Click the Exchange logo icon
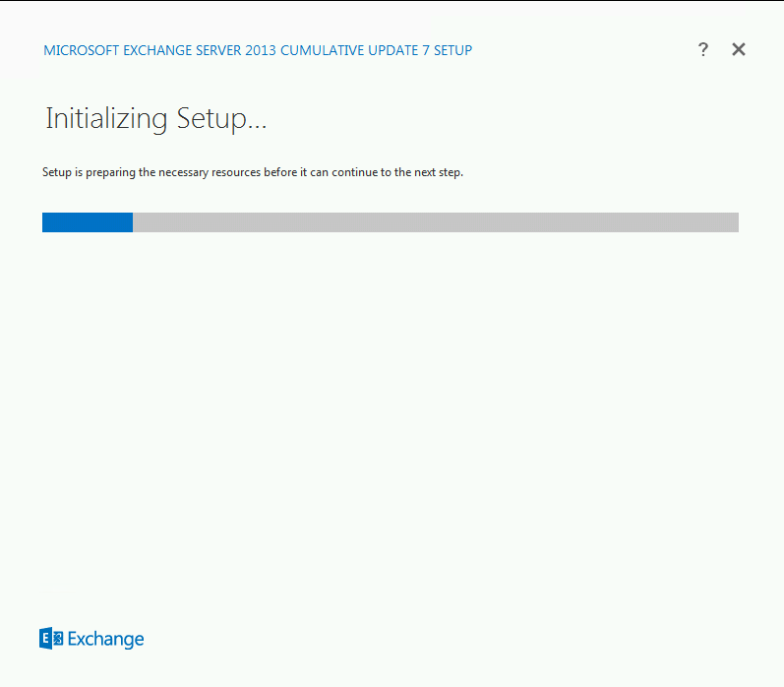The width and height of the screenshot is (784, 687). point(51,639)
